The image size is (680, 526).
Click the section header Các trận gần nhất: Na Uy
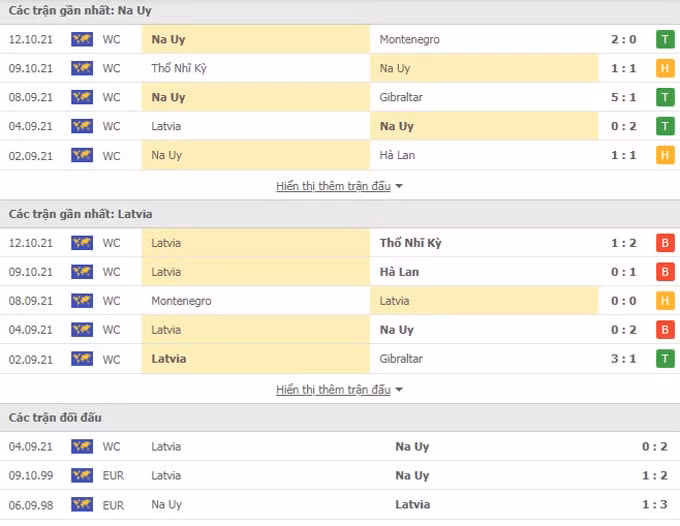click(340, 12)
